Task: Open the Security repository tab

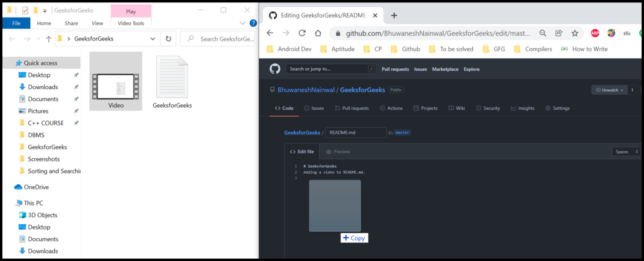Action: point(488,108)
